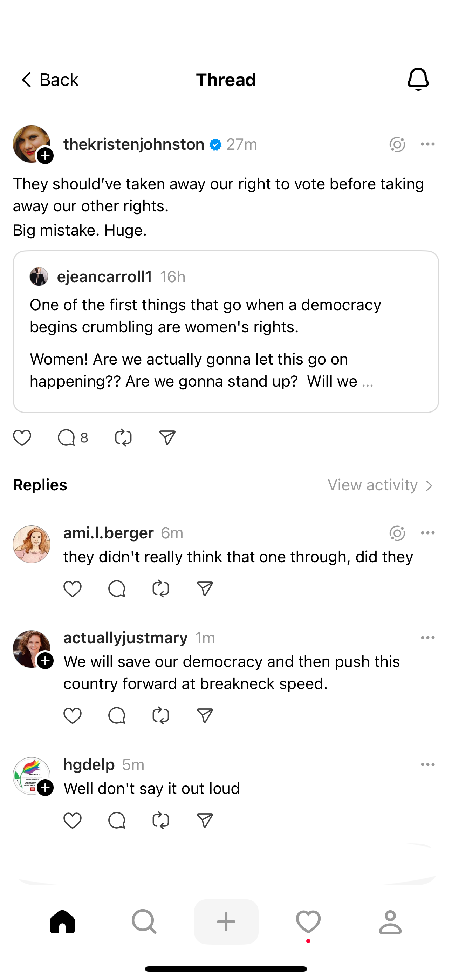Open more options on hgdelp's reply
This screenshot has width=452, height=980.
(x=428, y=765)
